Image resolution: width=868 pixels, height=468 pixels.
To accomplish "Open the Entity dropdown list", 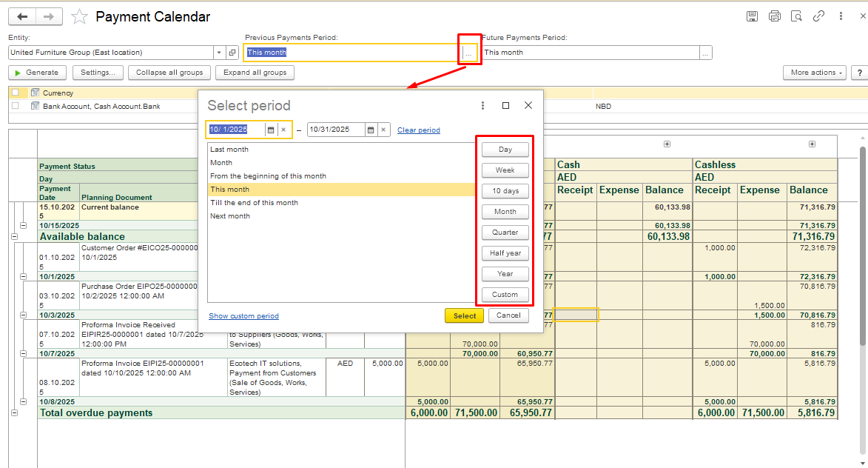I will pos(219,53).
